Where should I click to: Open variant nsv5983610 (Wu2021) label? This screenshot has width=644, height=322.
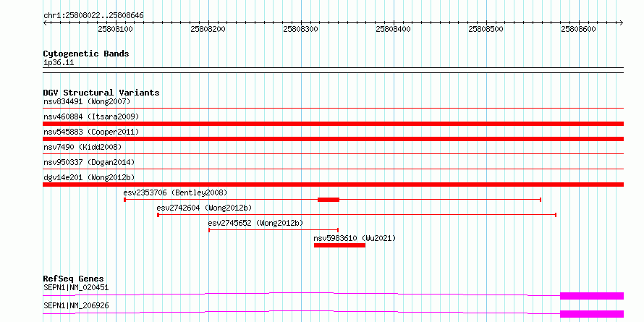tap(355, 238)
